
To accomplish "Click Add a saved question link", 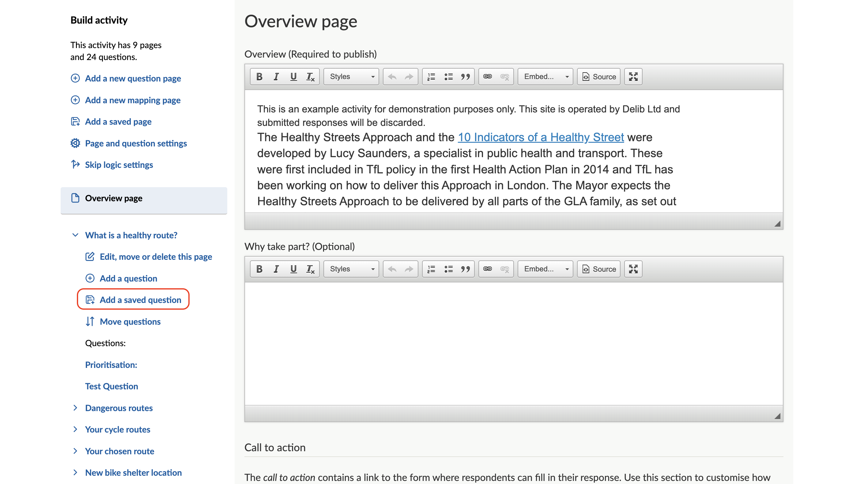I will pyautogui.click(x=140, y=300).
